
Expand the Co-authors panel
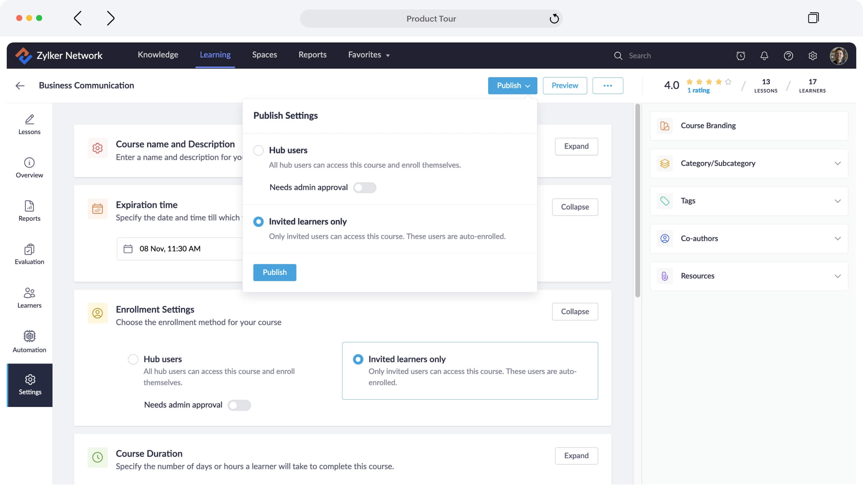pyautogui.click(x=838, y=239)
